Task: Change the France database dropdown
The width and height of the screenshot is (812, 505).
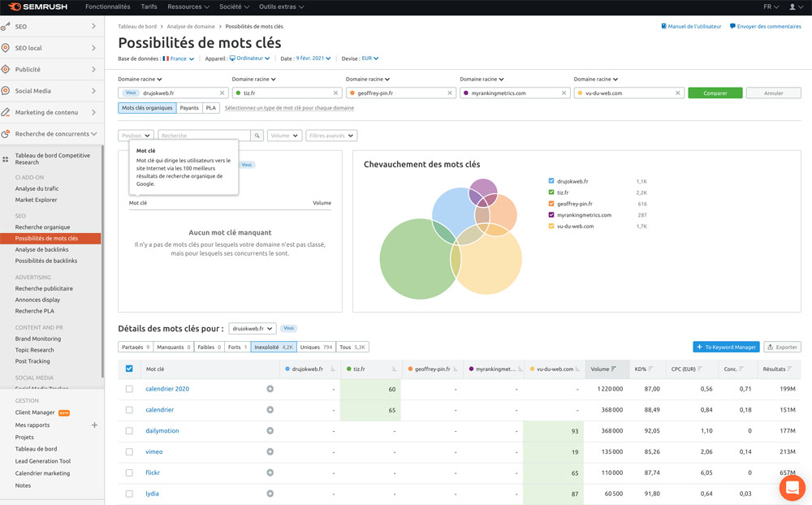Action: [179, 58]
